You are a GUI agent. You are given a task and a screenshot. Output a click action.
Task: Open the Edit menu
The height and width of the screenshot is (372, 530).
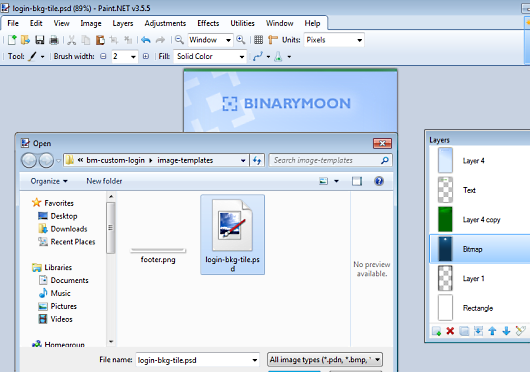coord(36,23)
